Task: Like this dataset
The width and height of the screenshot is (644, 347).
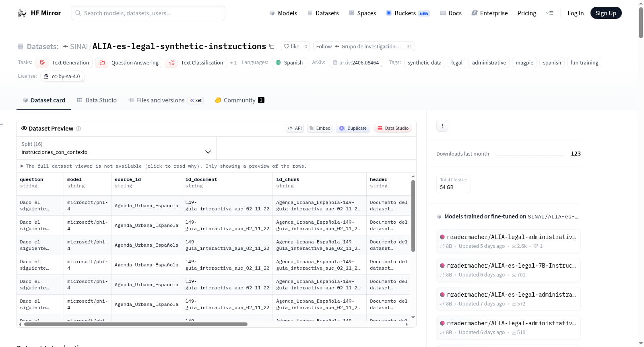Action: click(x=291, y=46)
